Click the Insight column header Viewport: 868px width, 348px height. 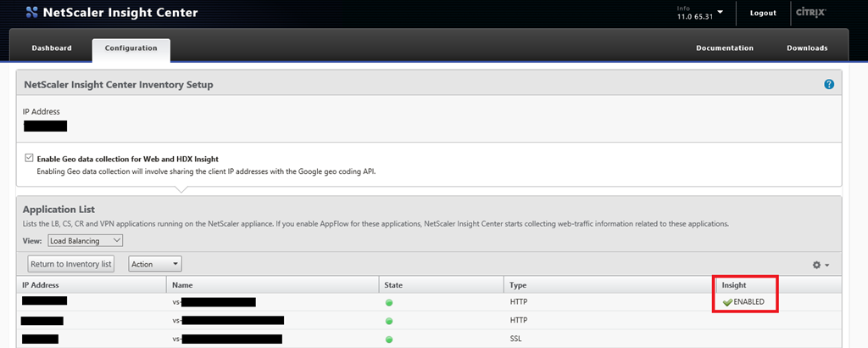(x=734, y=285)
